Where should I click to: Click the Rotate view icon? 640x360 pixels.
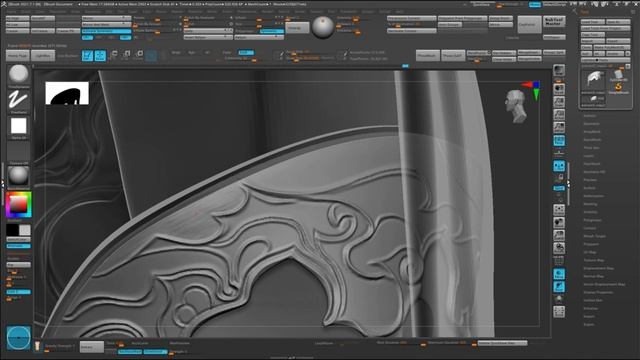click(559, 248)
